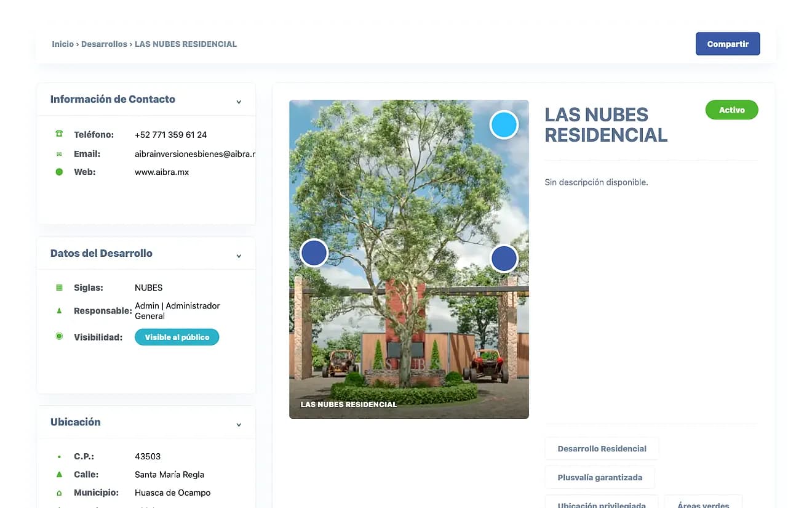Click the light blue circle on image
The image size is (812, 508).
click(504, 125)
